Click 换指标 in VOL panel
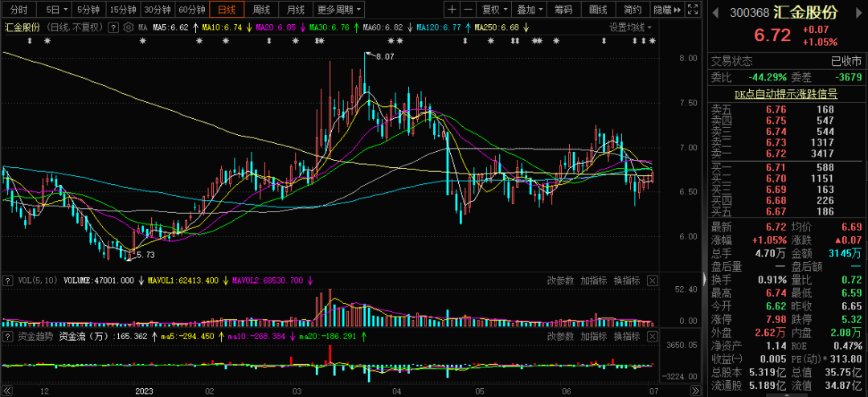The image size is (868, 397). [627, 280]
